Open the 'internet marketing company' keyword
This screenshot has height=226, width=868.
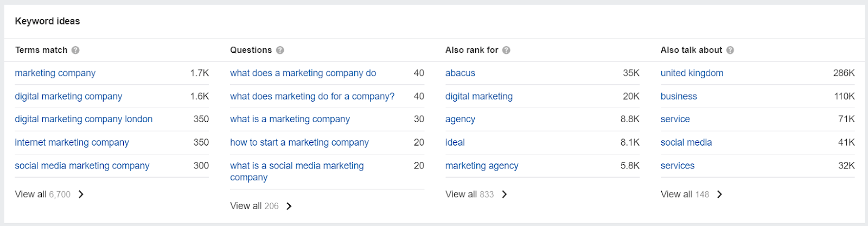(72, 142)
